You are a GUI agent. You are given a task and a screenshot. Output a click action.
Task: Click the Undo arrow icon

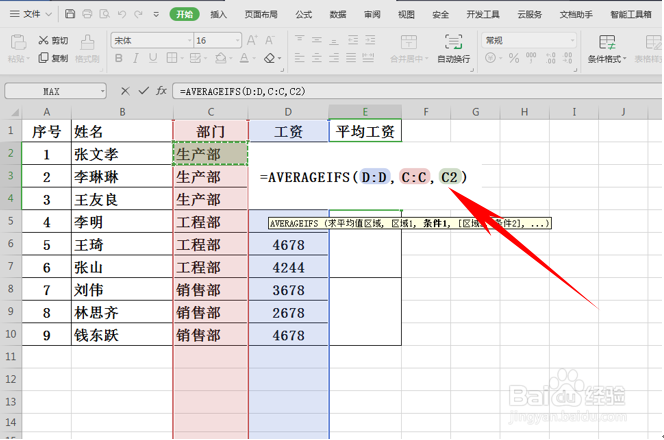pos(122,14)
